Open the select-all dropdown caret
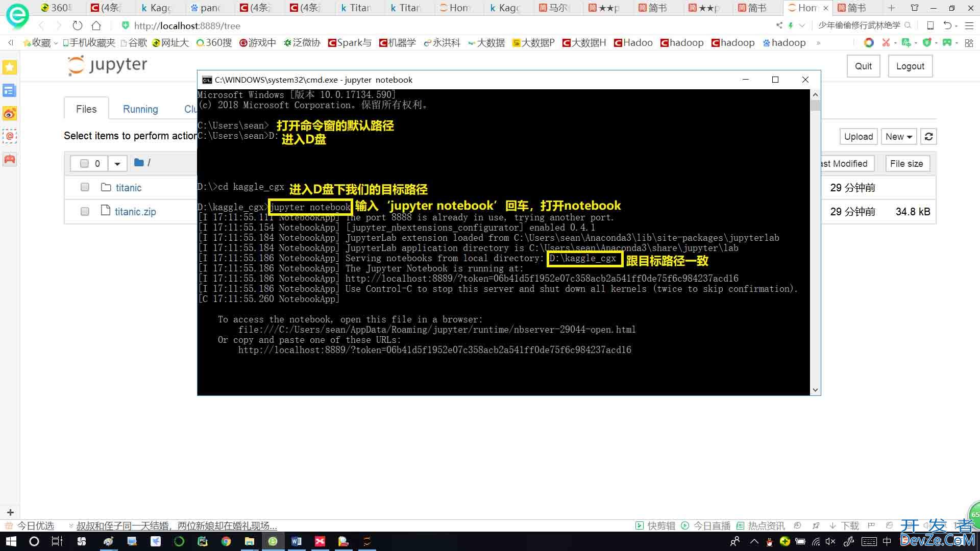 (117, 164)
